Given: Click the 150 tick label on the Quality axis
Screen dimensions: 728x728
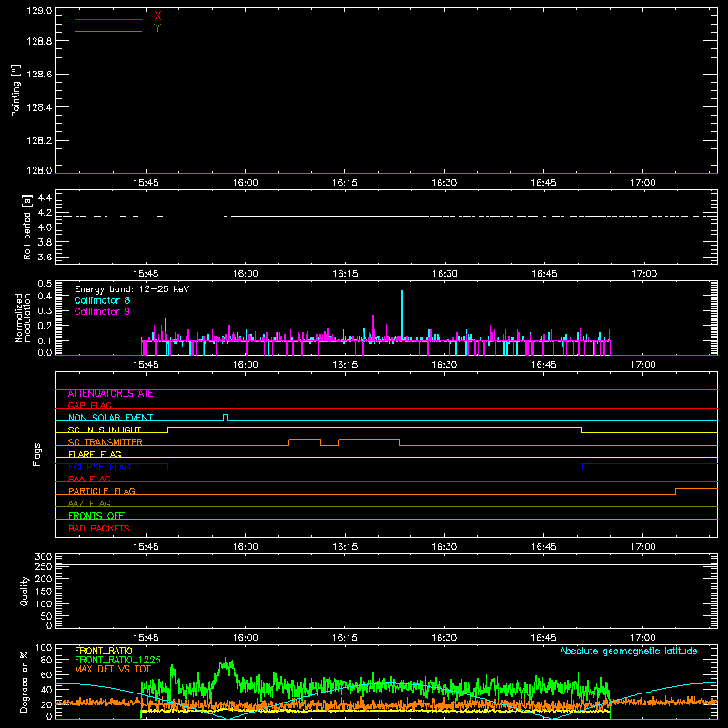Looking at the screenshot, I should click(43, 591).
